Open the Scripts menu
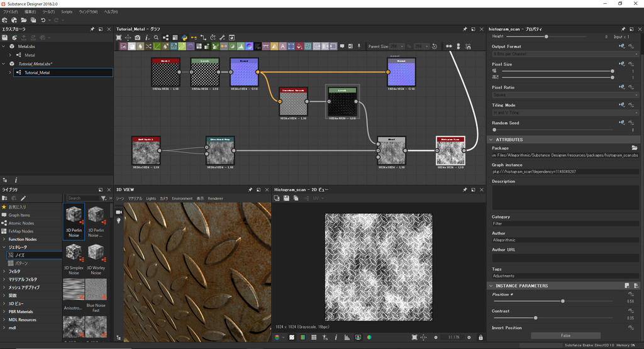Image resolution: width=644 pixels, height=349 pixels. [67, 12]
